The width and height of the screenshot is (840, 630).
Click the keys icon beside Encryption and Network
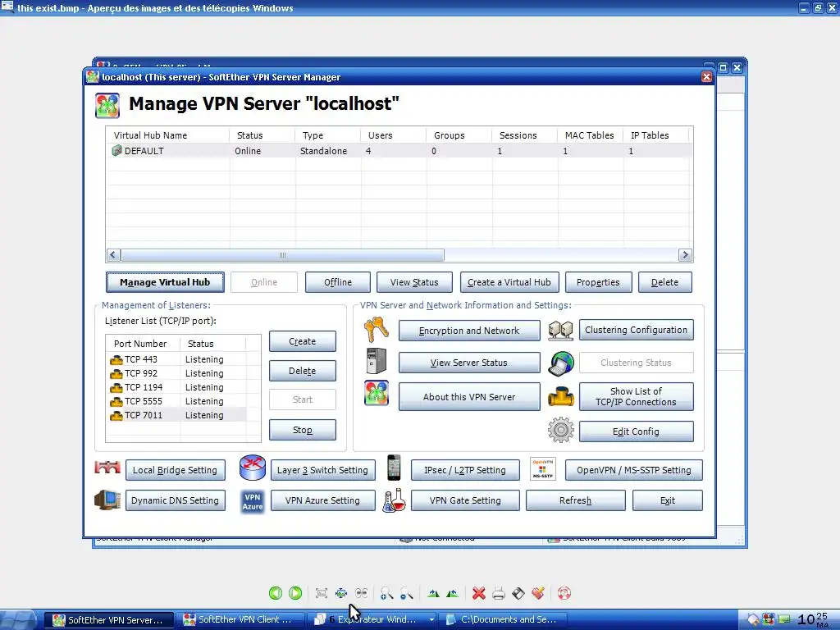376,330
